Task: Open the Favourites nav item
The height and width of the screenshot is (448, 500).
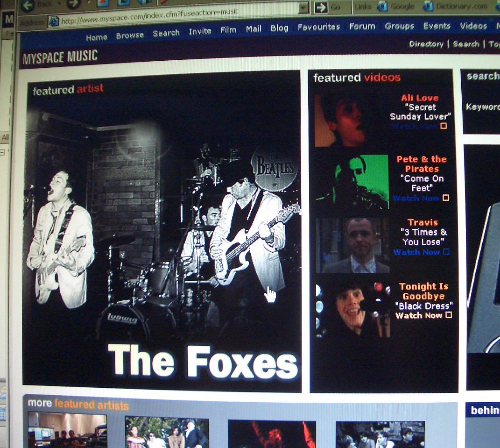Action: pyautogui.click(x=319, y=27)
